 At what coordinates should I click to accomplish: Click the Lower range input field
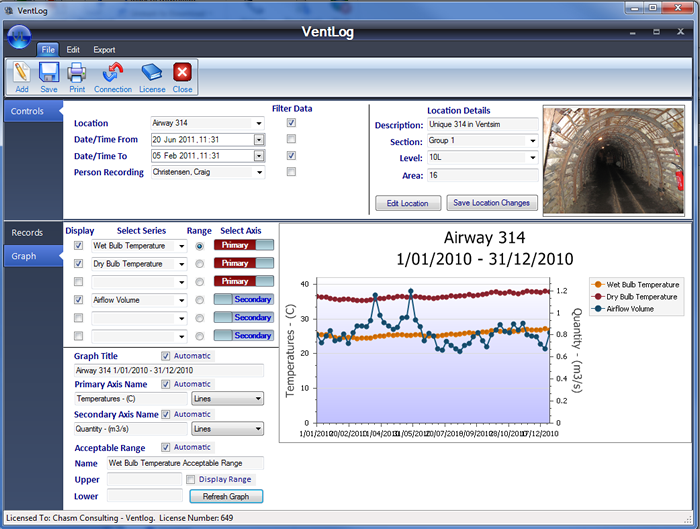pyautogui.click(x=145, y=496)
